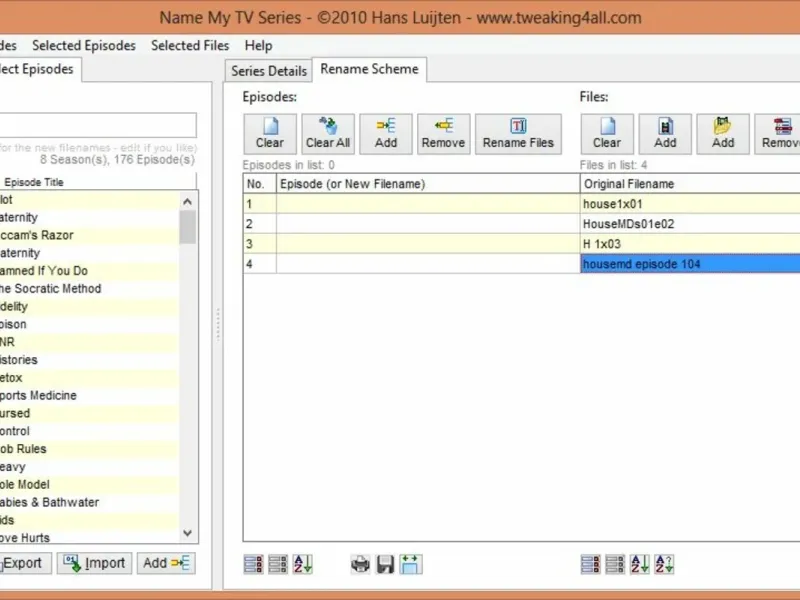The height and width of the screenshot is (600, 800).
Task: Select episode Damned If You Do
Action: (x=89, y=271)
